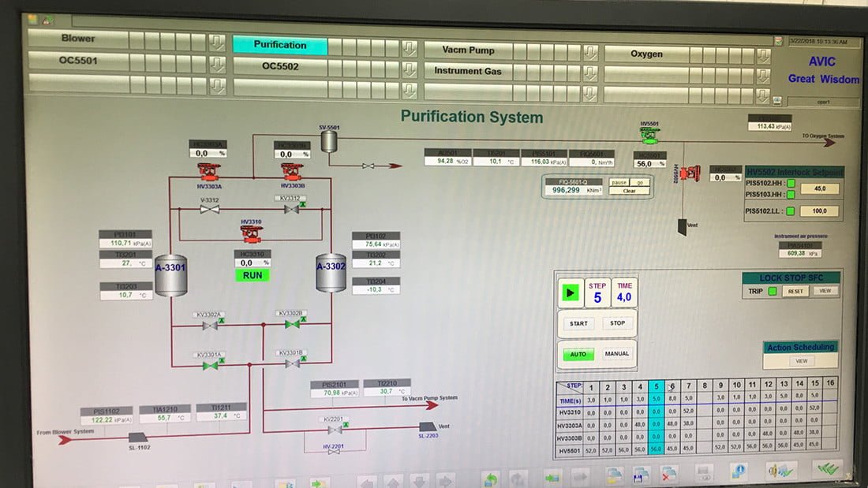This screenshot has height=488, width=868.
Task: Expand the Blower row down-arrow
Action: pyautogui.click(x=217, y=42)
